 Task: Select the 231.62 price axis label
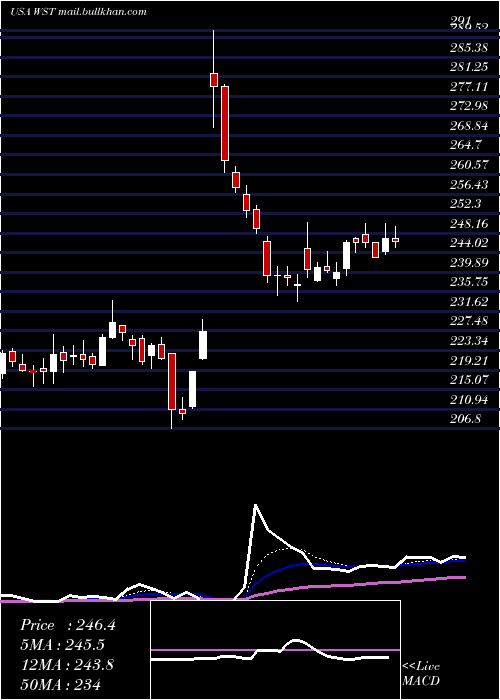tap(471, 302)
